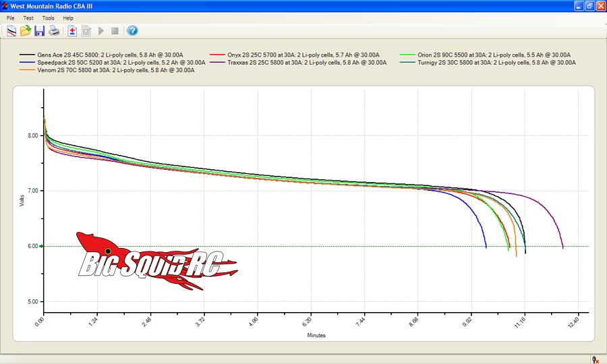Click the status bar connection icon
This screenshot has width=607, height=364.
tap(596, 360)
